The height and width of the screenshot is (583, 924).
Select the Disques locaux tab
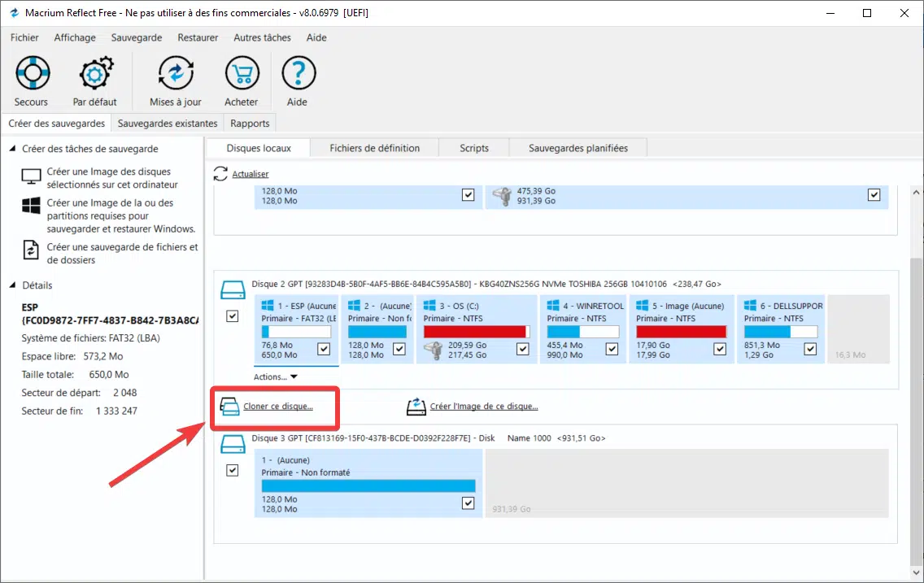[259, 149]
